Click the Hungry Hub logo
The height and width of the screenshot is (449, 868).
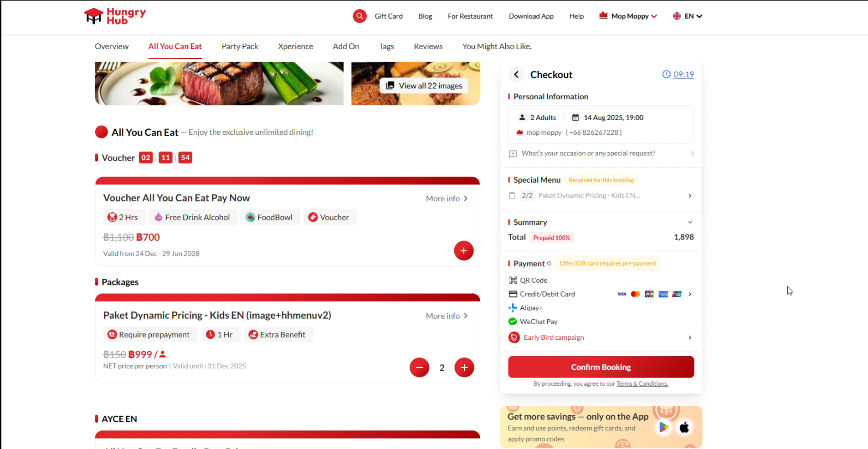tap(115, 16)
